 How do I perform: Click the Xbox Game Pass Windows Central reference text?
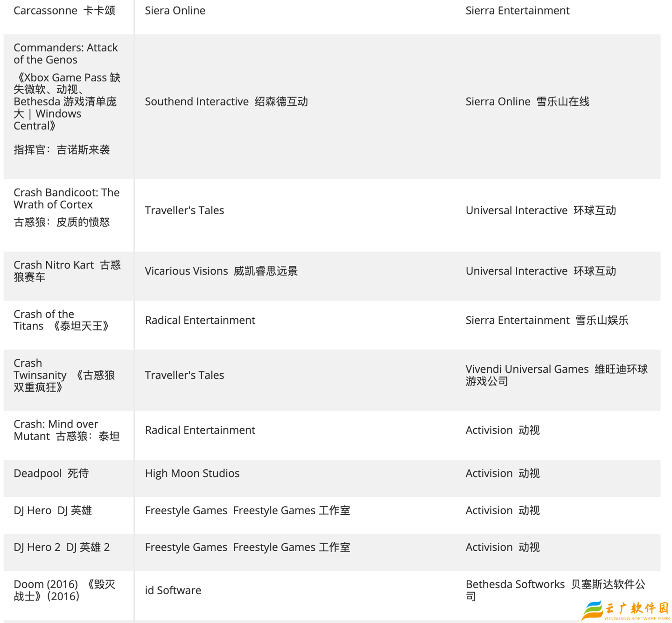coord(67,101)
